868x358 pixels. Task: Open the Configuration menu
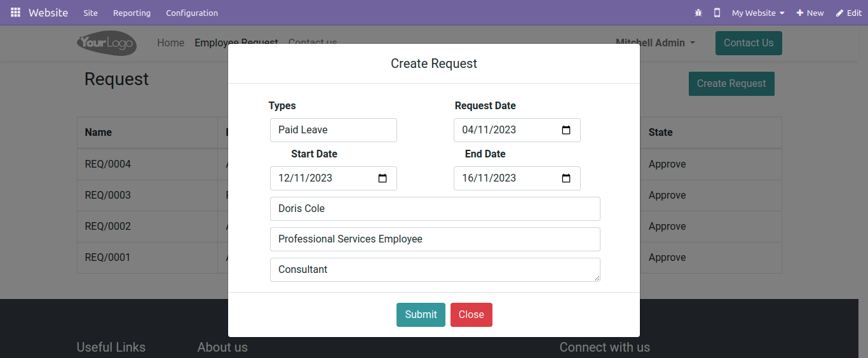coord(192,13)
